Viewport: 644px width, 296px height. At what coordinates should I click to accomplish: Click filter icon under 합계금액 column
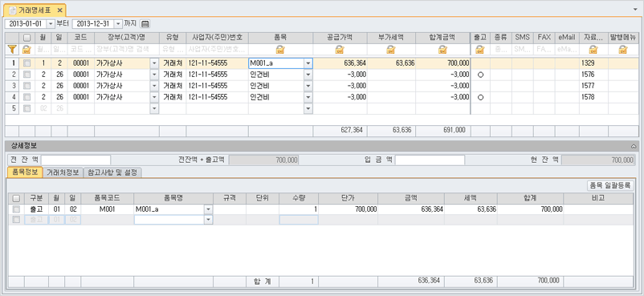[x=442, y=50]
